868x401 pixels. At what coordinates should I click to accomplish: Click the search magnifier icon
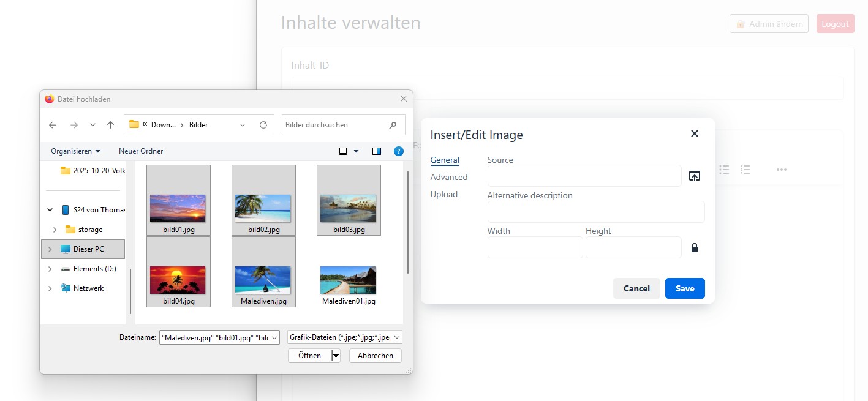click(x=393, y=125)
